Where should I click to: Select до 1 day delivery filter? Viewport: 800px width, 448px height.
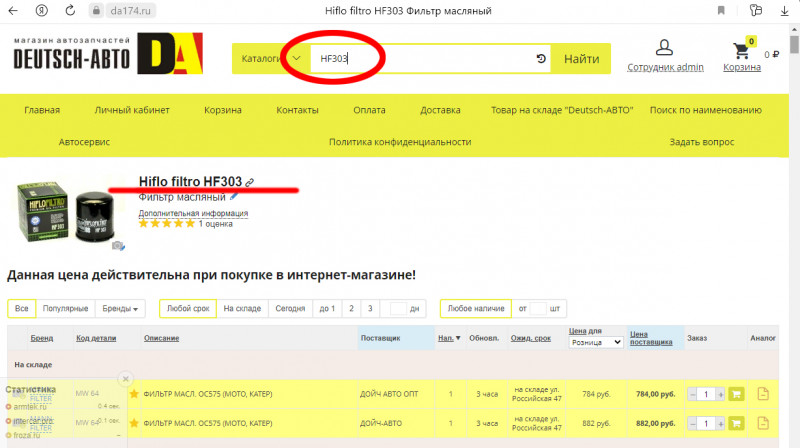[x=327, y=308]
